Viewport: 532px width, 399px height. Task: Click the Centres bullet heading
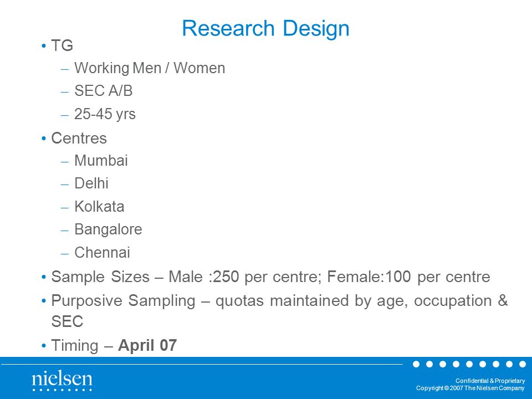79,138
